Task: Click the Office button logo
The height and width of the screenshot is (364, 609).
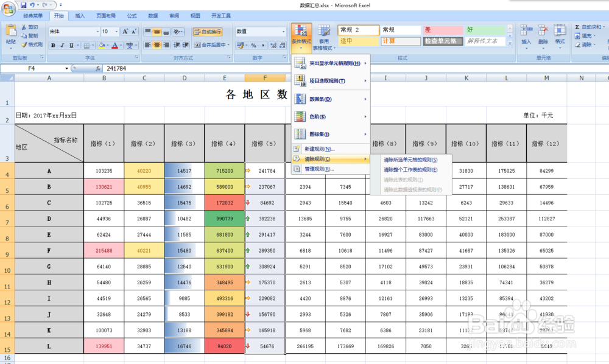Action: click(8, 8)
